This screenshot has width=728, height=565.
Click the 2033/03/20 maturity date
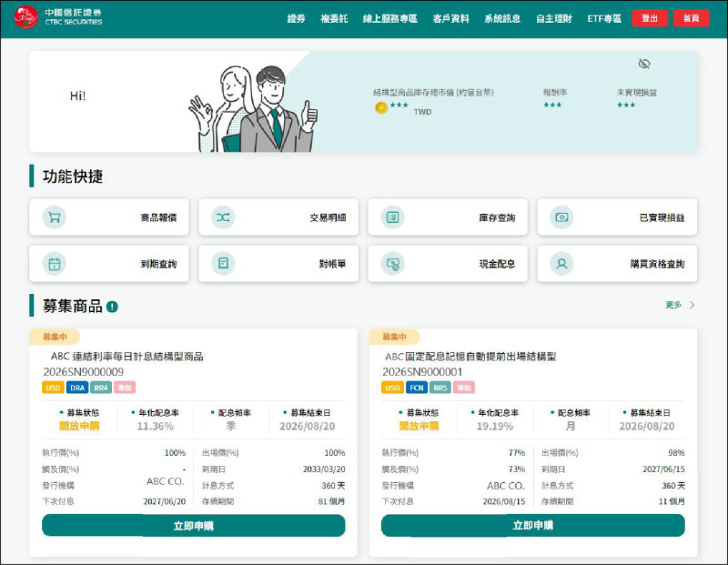pyautogui.click(x=324, y=469)
